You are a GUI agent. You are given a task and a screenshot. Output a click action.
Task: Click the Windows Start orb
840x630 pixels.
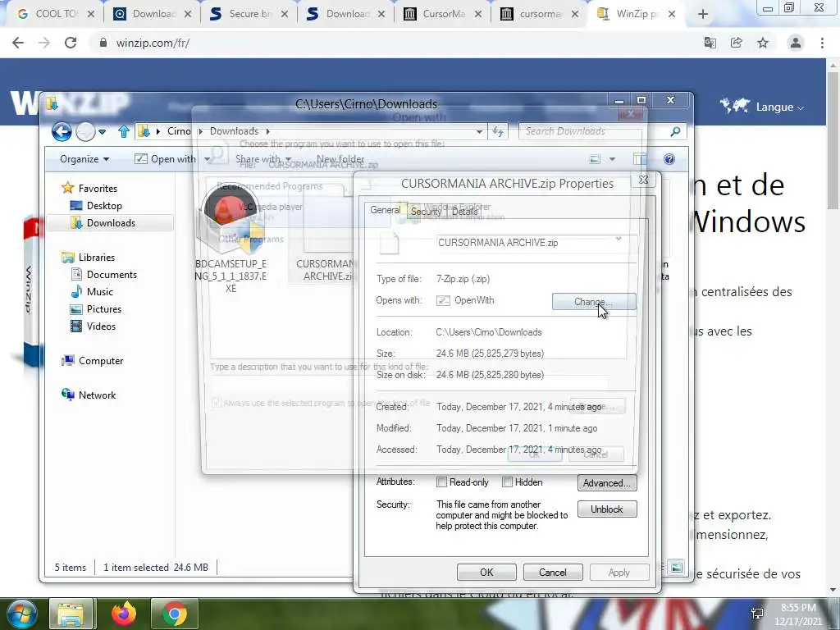pos(21,614)
